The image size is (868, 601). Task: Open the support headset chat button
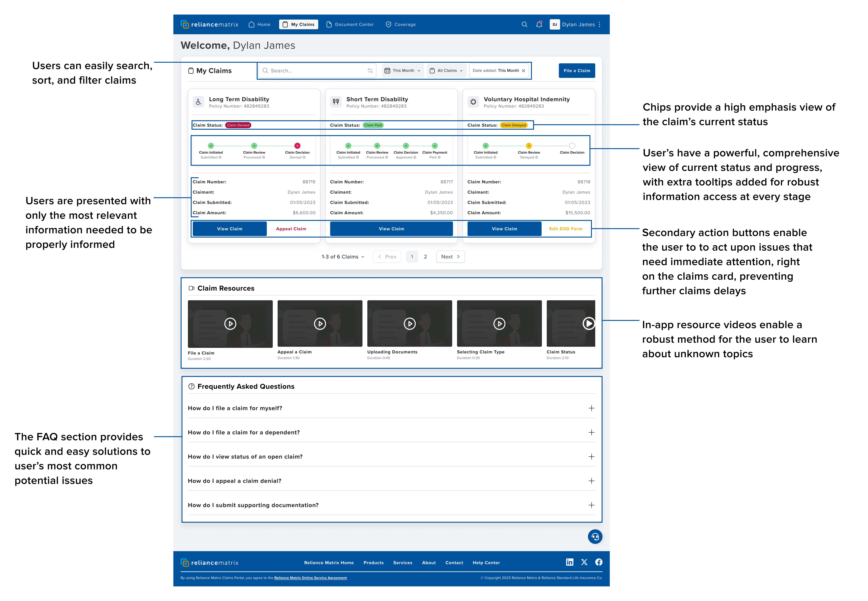595,537
